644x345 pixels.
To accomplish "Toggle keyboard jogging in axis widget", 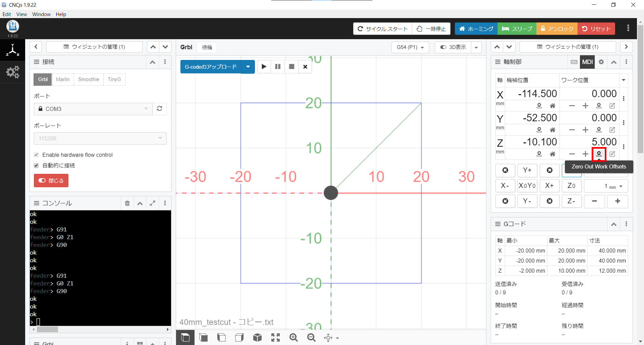I will coord(574,62).
